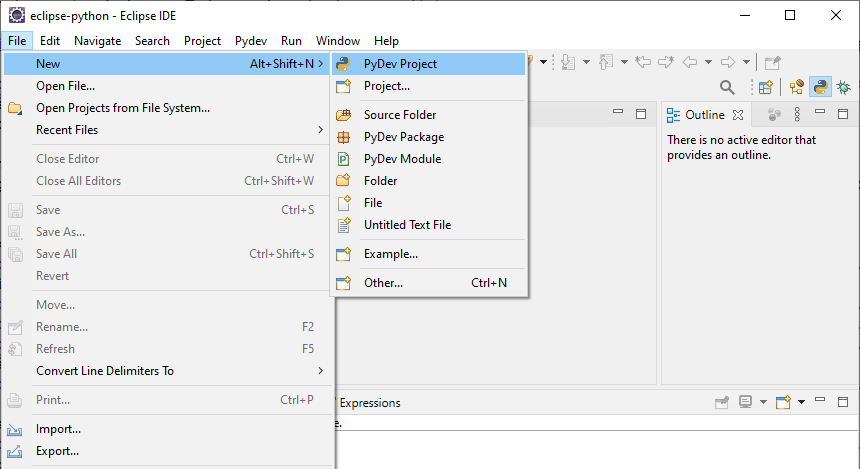860x469 pixels.
Task: Open the Forward history dropdown arrow
Action: pyautogui.click(x=746, y=62)
